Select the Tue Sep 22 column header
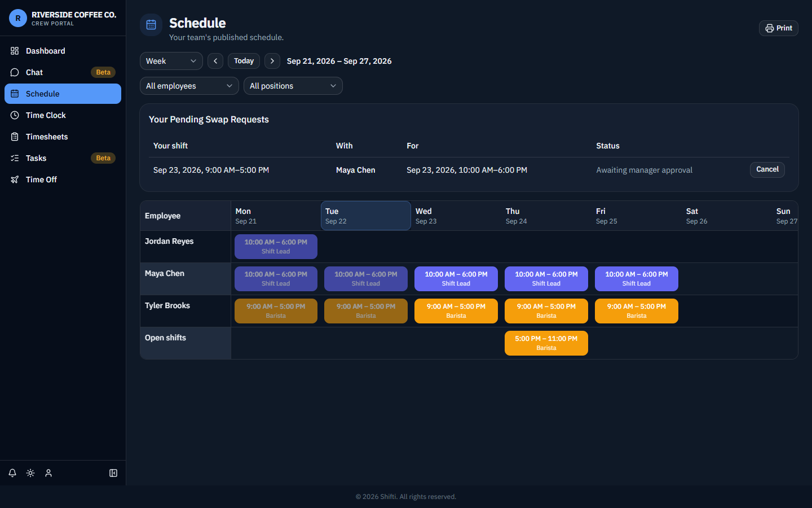This screenshot has width=812, height=508. pos(366,216)
